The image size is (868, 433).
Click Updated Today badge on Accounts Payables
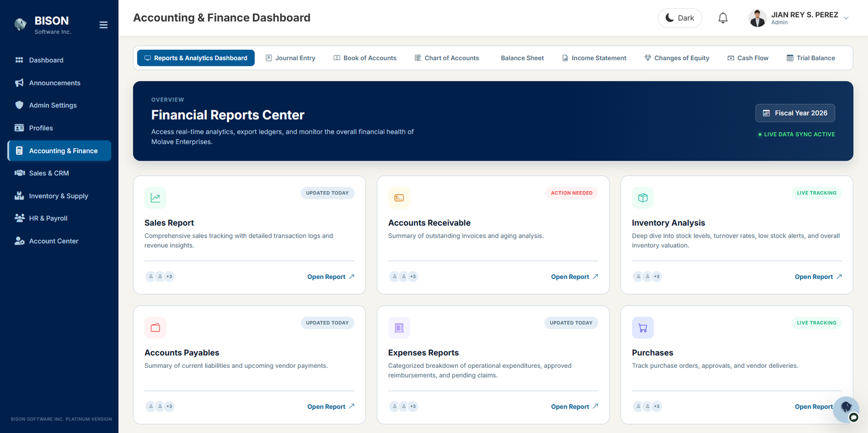click(x=327, y=323)
